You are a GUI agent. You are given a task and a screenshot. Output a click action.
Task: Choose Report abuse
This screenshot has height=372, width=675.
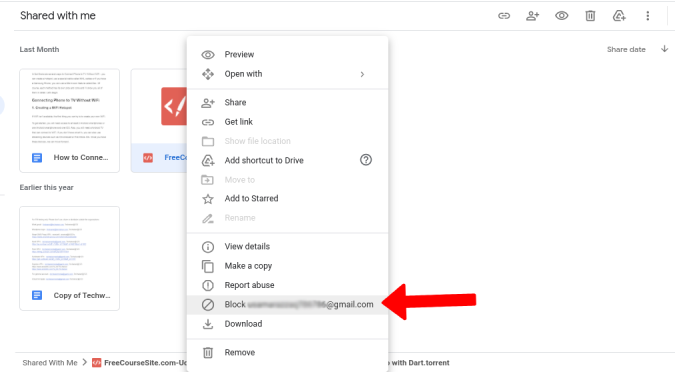click(288, 285)
